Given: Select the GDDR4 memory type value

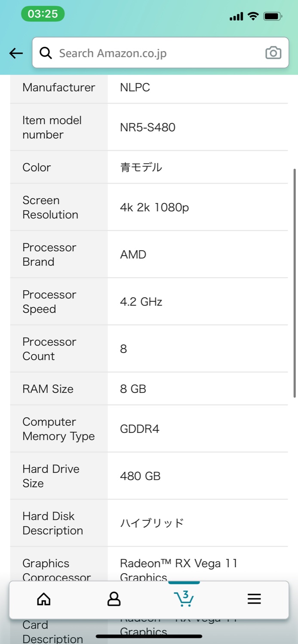Looking at the screenshot, I should click(x=139, y=429).
